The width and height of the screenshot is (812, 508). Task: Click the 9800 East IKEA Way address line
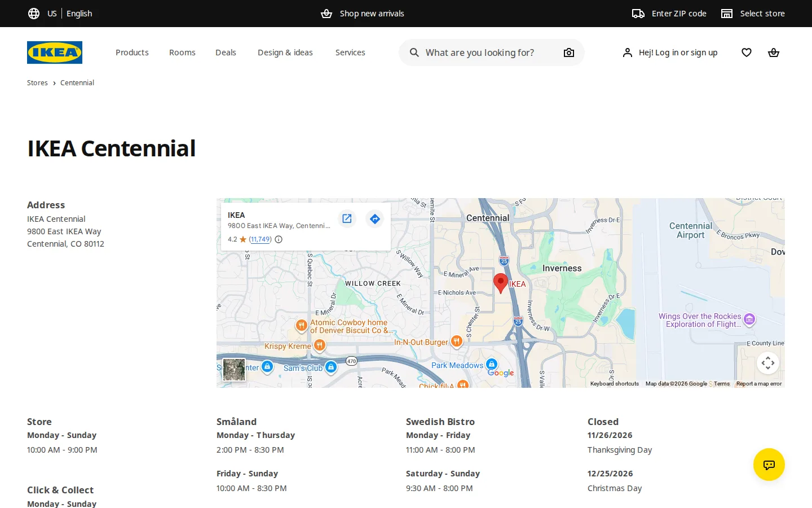coord(64,231)
